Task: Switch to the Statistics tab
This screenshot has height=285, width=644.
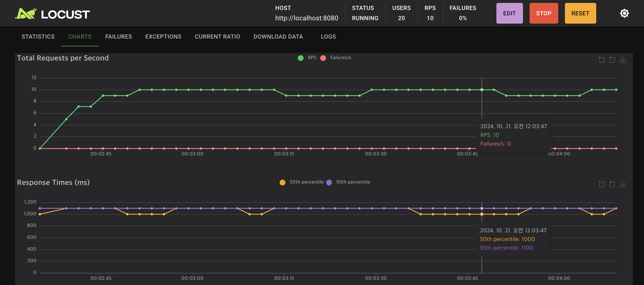Action: pos(38,37)
